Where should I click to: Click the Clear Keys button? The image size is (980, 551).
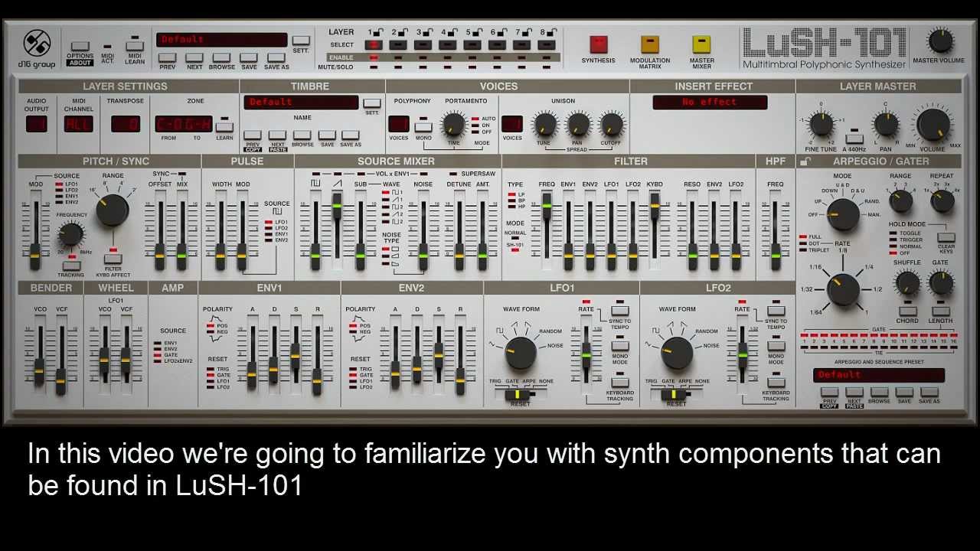tap(946, 238)
